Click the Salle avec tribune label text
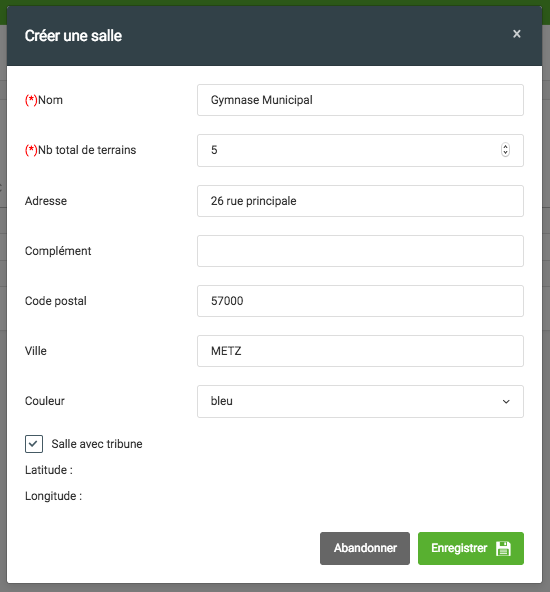550x592 pixels. (97, 444)
